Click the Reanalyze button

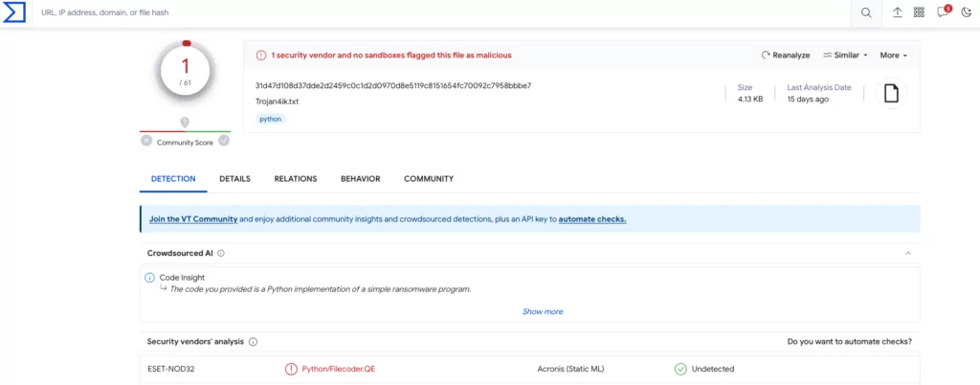tap(785, 55)
